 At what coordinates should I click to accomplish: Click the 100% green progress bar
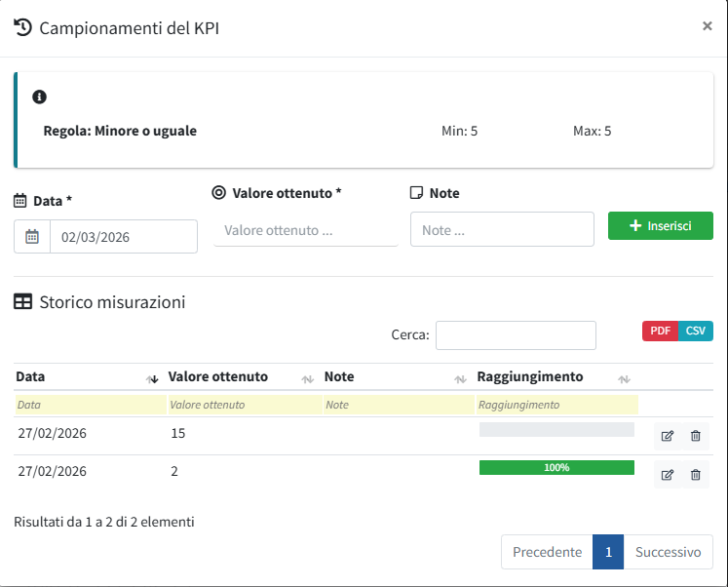point(556,468)
